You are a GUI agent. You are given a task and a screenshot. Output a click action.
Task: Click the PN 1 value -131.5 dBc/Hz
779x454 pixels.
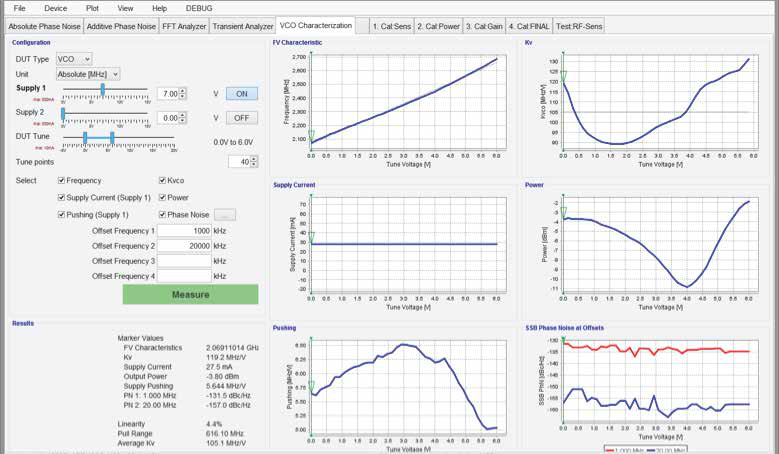pos(228,395)
